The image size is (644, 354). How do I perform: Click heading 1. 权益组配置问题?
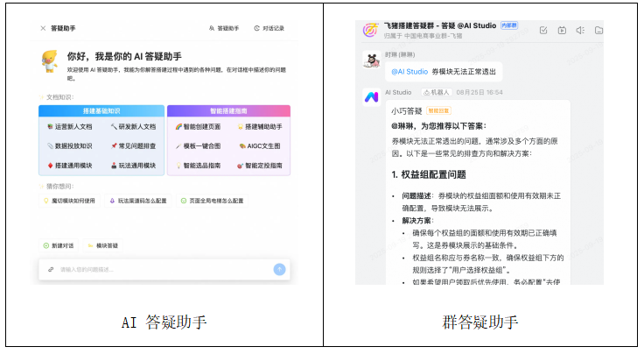(x=429, y=174)
